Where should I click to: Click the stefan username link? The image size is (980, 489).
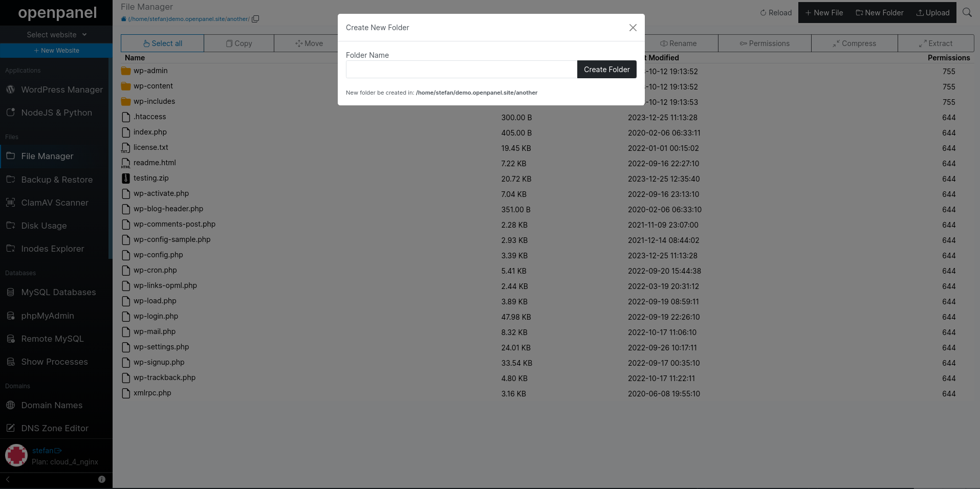tap(42, 451)
